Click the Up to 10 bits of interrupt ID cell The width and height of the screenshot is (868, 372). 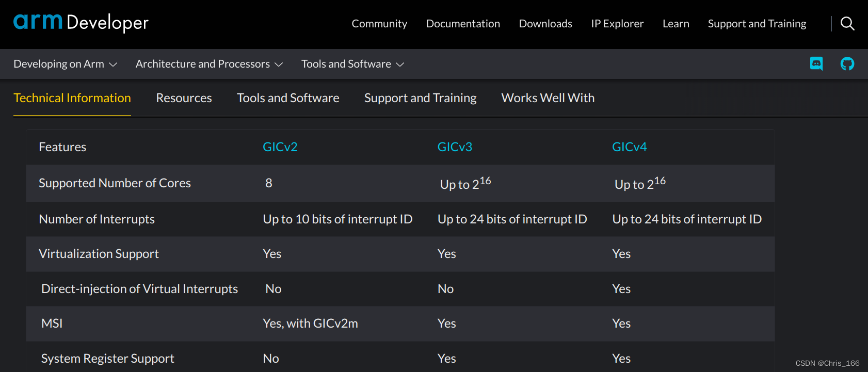(x=337, y=219)
